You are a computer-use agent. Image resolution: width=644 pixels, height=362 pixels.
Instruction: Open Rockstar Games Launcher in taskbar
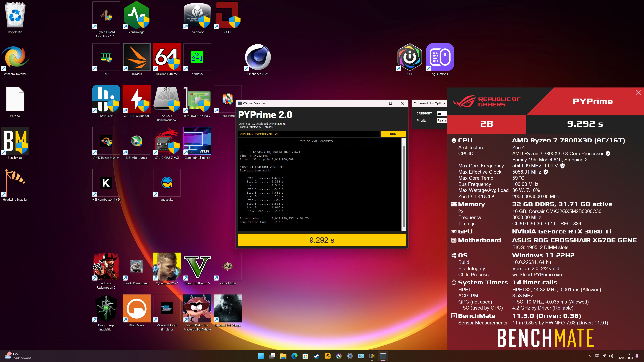328,356
